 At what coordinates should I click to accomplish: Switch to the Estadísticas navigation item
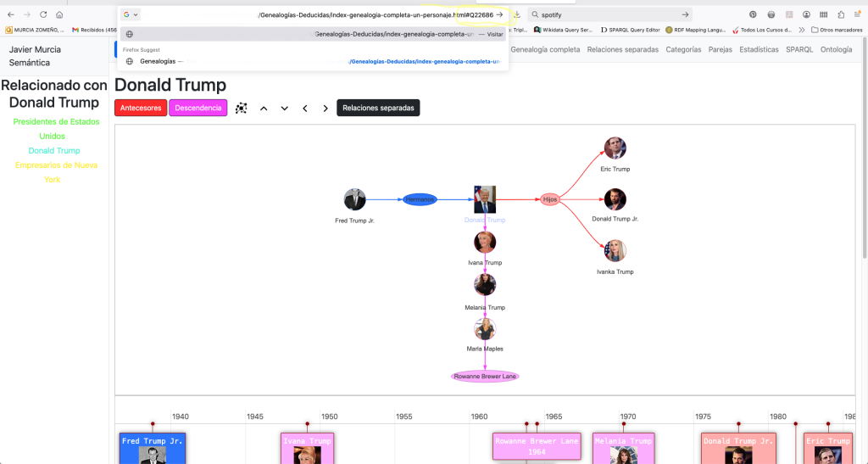759,50
